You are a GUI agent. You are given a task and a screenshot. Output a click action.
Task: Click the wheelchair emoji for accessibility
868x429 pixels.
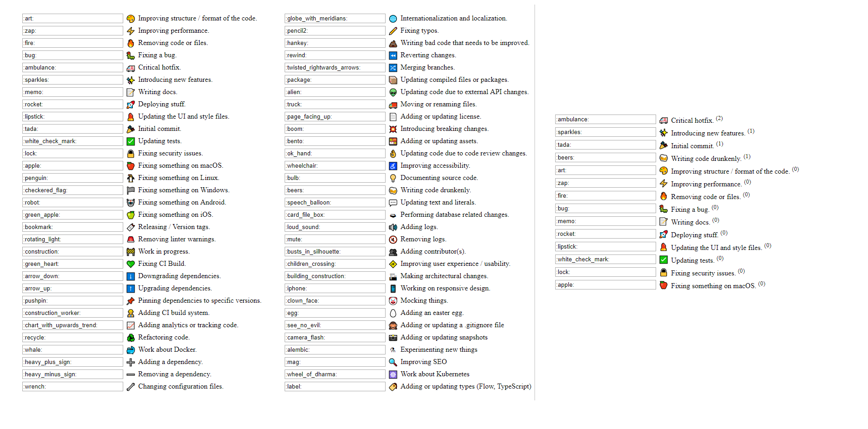tap(393, 166)
